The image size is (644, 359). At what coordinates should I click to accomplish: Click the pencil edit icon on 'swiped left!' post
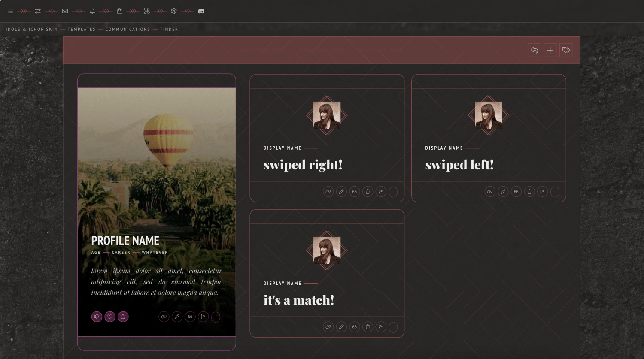click(503, 192)
